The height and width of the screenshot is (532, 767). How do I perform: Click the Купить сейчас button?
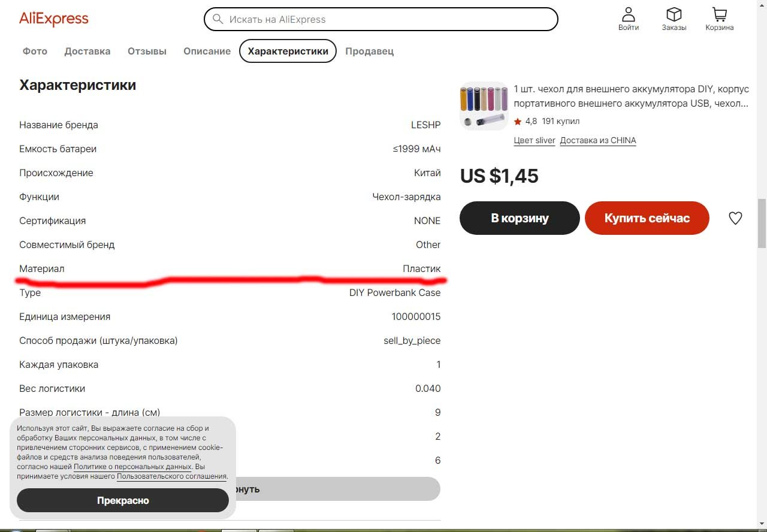tap(647, 218)
